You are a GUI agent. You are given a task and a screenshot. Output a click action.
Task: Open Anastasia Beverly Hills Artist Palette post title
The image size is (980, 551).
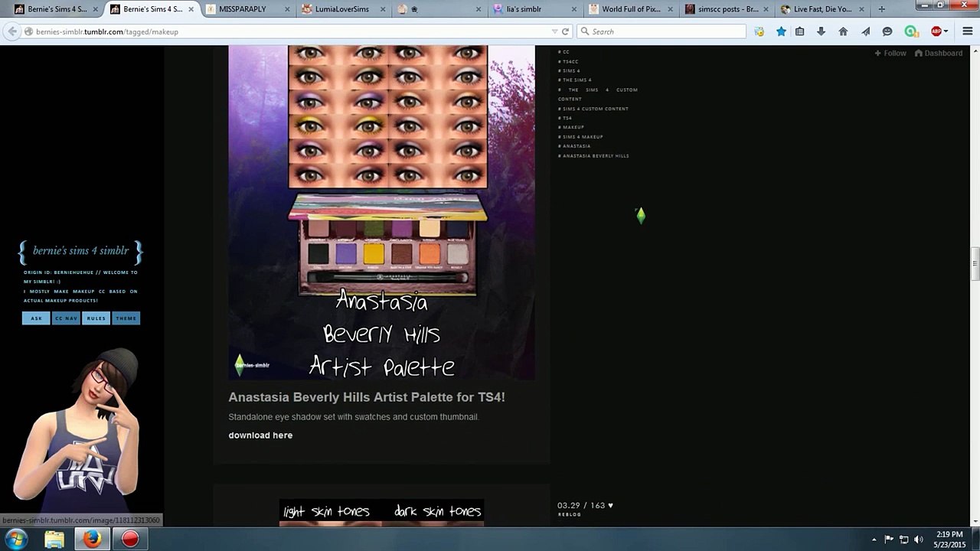(x=367, y=397)
